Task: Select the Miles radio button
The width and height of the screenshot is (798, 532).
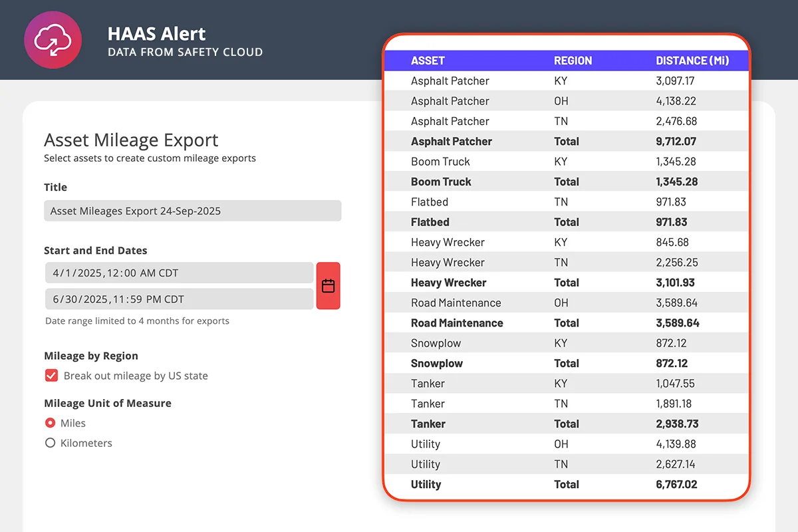Action: (50, 423)
